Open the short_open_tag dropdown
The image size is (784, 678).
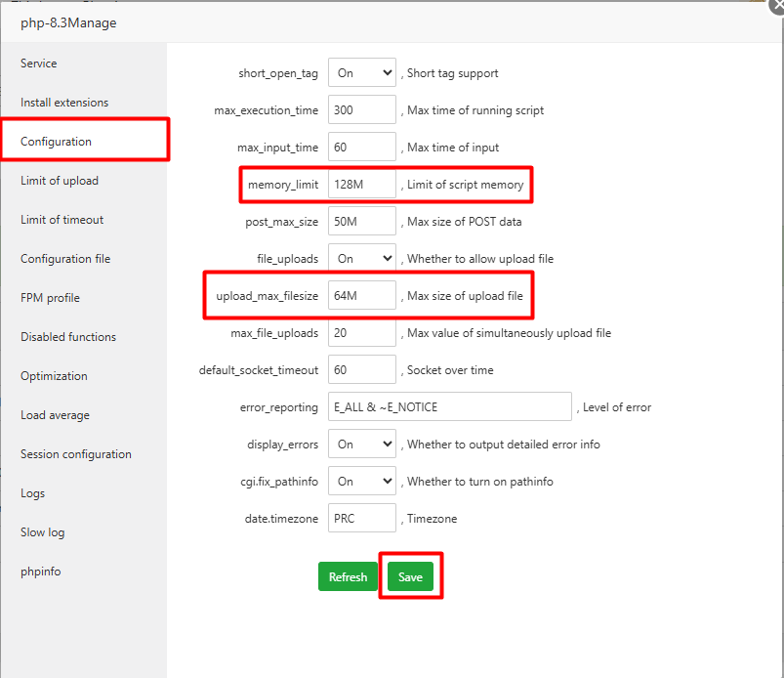pyautogui.click(x=361, y=72)
